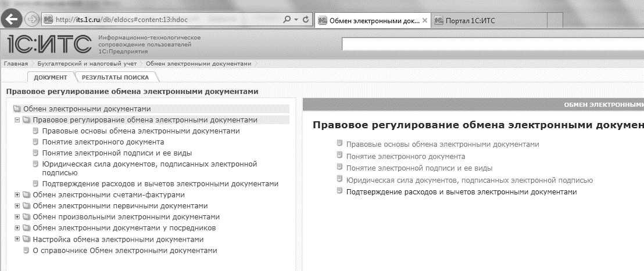Click document icon beside tree Подтверждение расходов
Viewport: 644px width, 271px height.
(x=35, y=184)
